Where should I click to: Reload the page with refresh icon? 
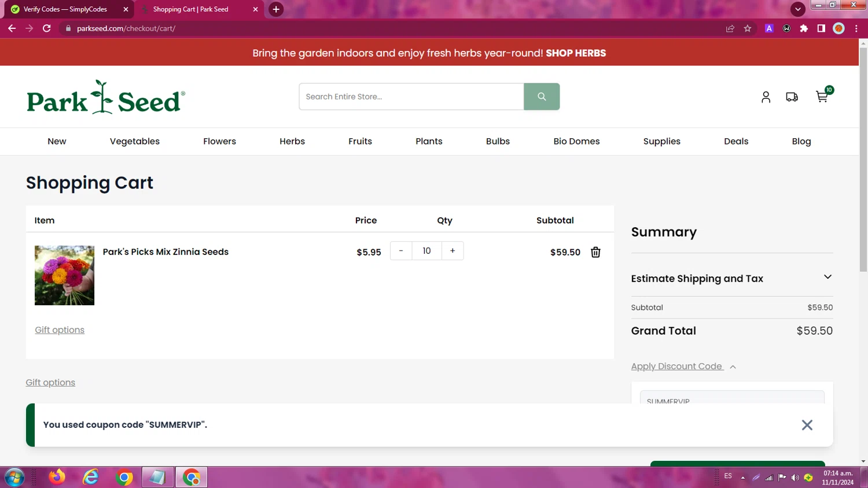[x=47, y=28]
